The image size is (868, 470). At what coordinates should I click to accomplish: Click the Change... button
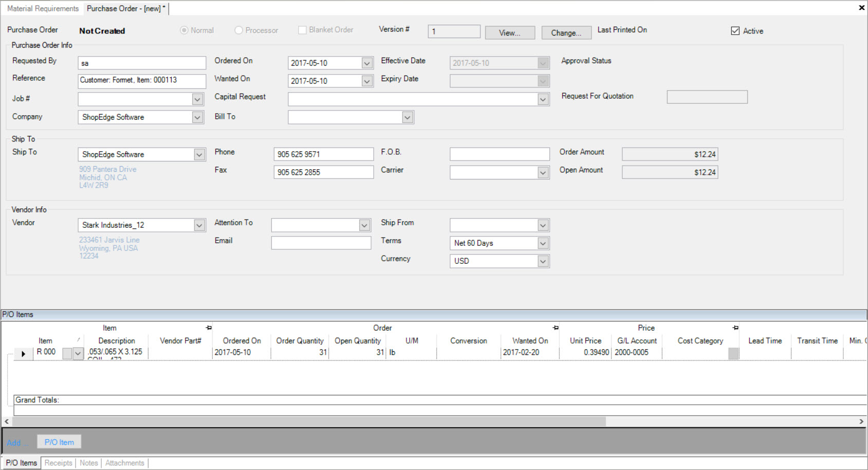566,32
